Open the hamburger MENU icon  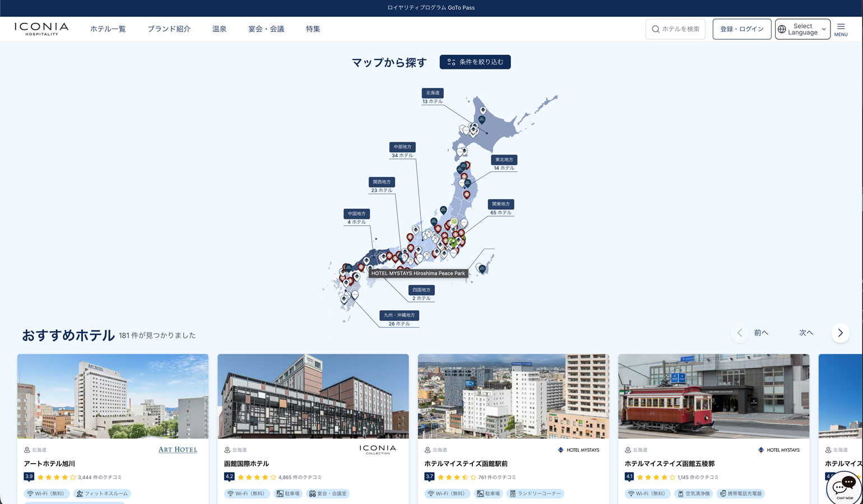(x=841, y=30)
